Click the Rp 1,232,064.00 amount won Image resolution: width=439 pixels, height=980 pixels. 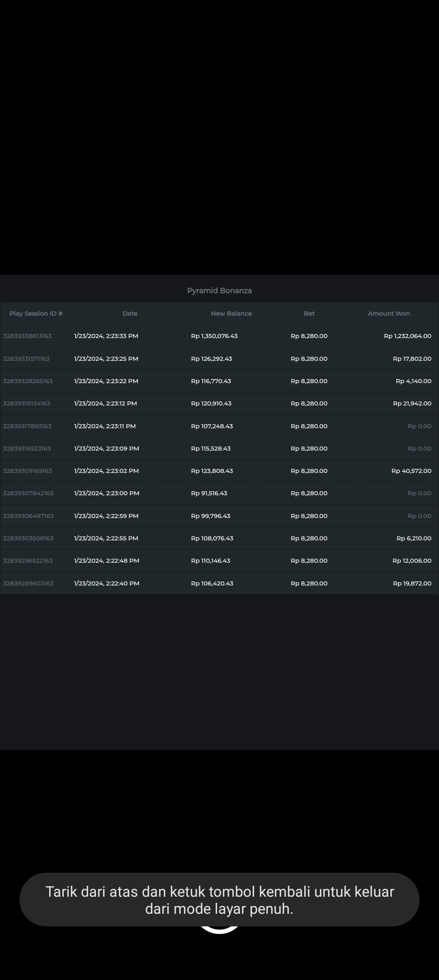coord(407,336)
